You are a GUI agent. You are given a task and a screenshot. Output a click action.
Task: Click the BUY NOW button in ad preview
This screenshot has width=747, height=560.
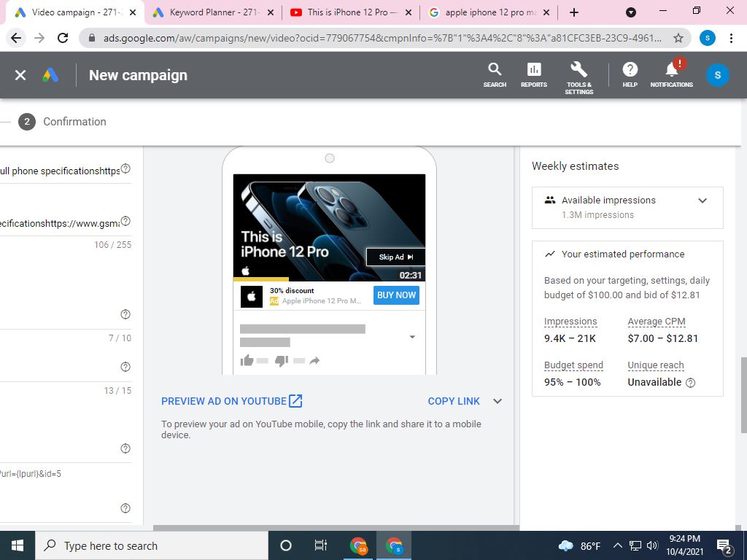(396, 295)
